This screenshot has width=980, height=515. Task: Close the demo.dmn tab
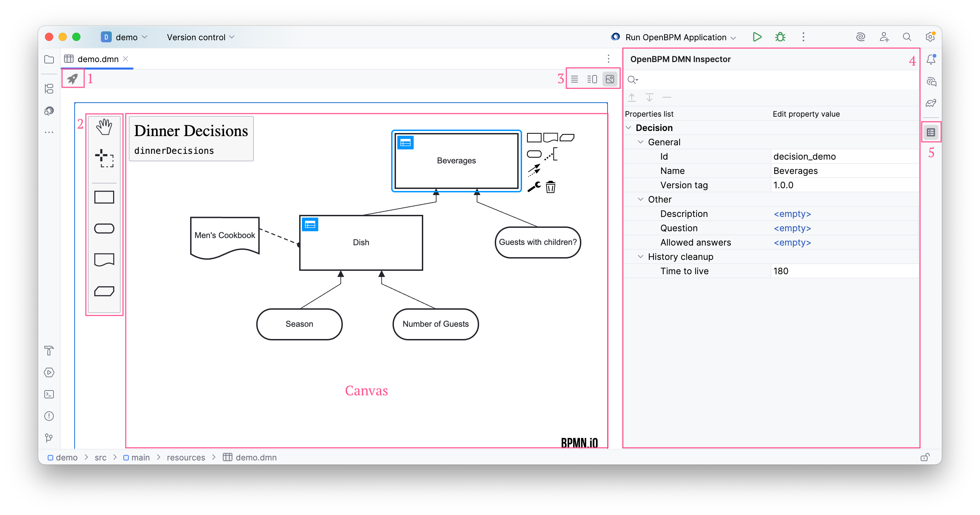pyautogui.click(x=125, y=59)
